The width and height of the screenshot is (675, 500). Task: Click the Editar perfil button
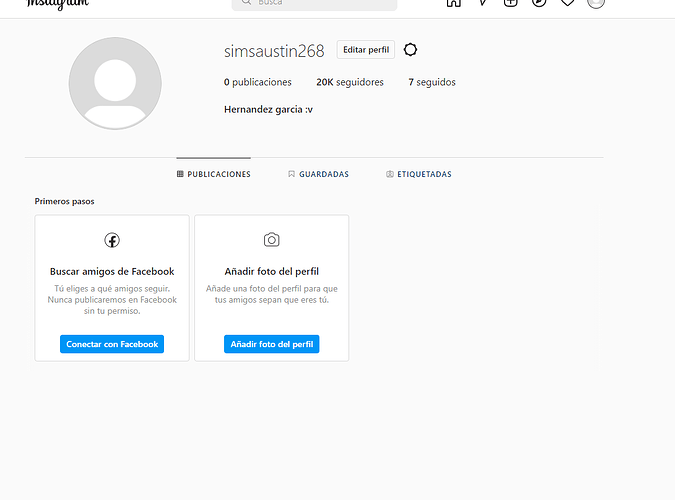pyautogui.click(x=365, y=50)
